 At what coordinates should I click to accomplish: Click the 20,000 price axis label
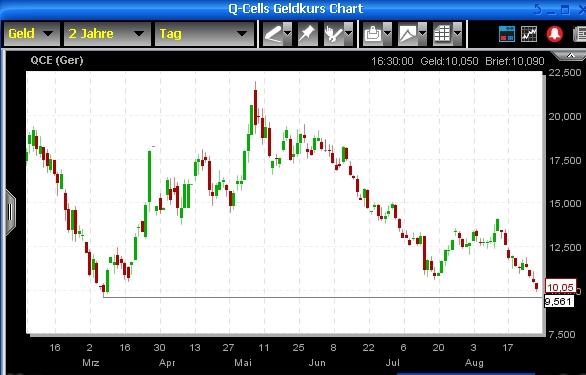(x=565, y=117)
